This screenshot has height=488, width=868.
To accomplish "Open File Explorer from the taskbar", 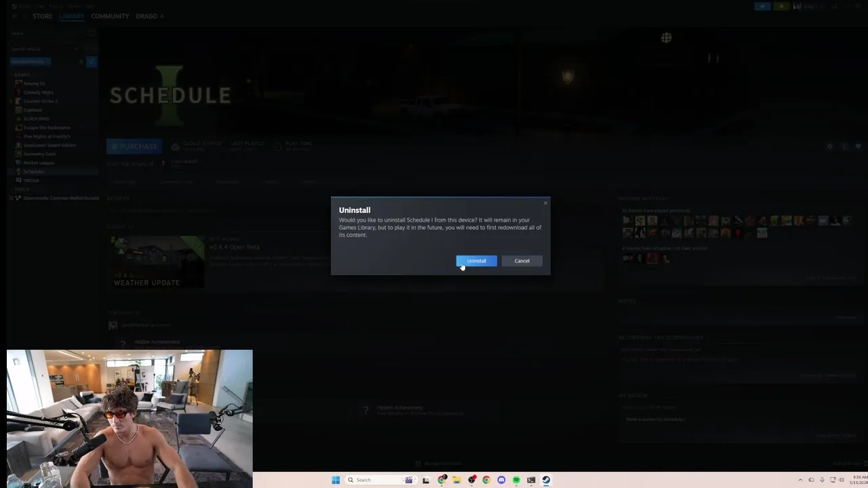I will pos(457,480).
